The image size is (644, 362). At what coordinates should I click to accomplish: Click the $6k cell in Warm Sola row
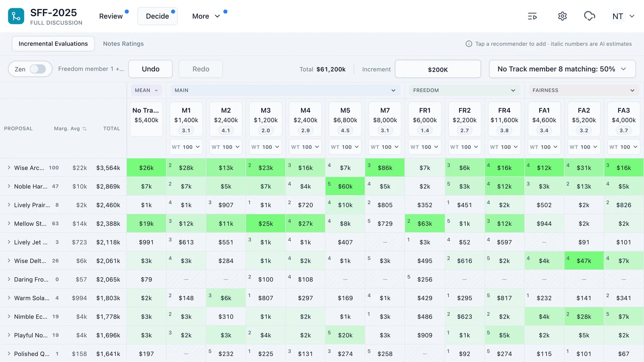pos(226,298)
